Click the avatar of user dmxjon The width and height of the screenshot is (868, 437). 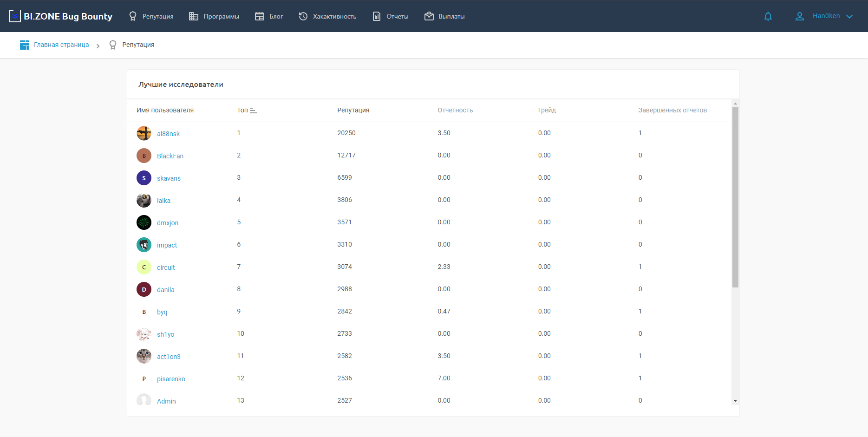click(144, 222)
